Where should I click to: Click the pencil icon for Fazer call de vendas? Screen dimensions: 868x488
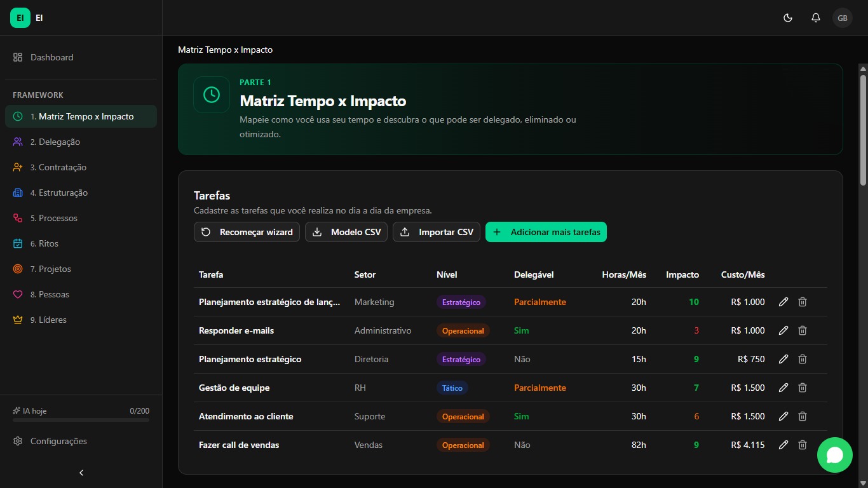(783, 445)
